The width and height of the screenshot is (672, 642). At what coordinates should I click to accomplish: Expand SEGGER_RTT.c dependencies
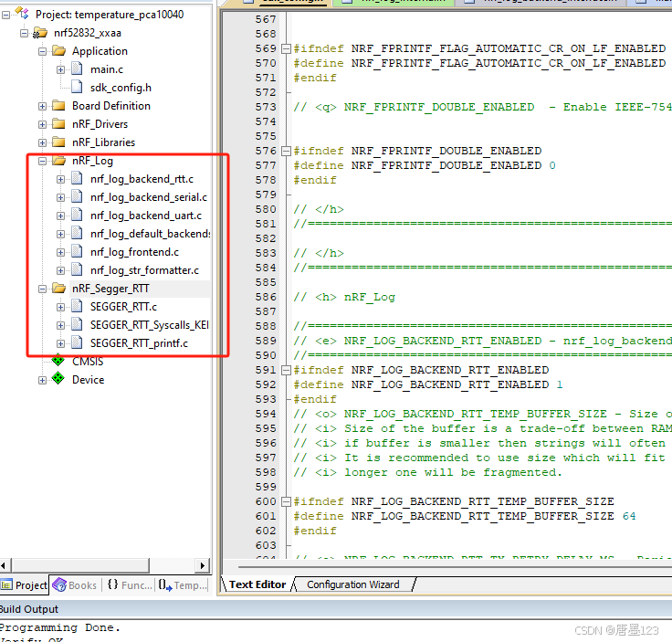[60, 307]
